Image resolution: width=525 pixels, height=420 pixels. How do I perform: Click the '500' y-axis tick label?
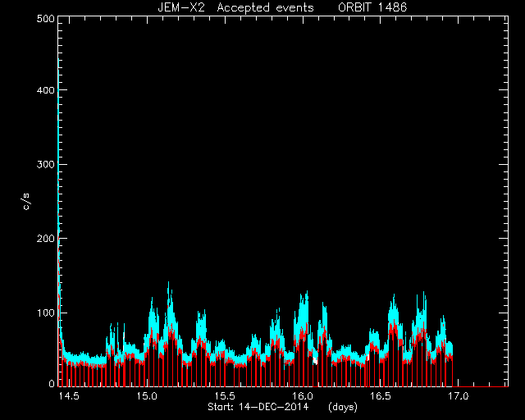tap(45, 19)
